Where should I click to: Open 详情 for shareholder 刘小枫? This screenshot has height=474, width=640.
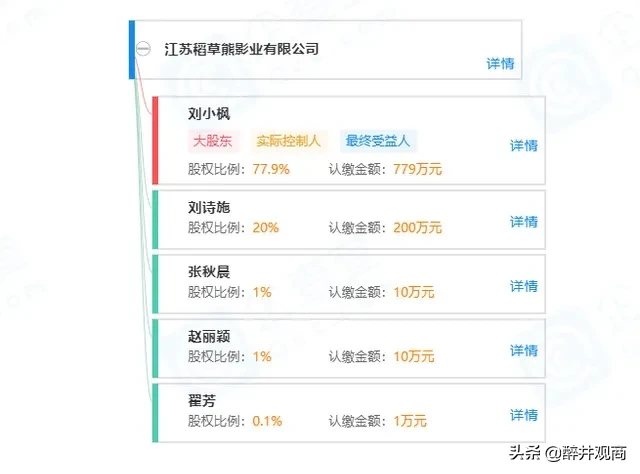(524, 145)
